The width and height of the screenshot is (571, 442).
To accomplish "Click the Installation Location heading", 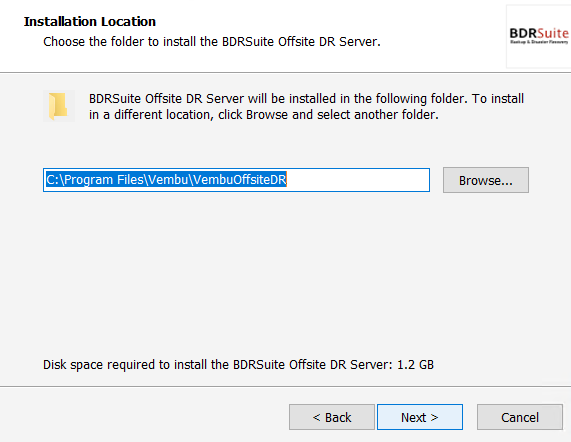I will click(x=90, y=21).
